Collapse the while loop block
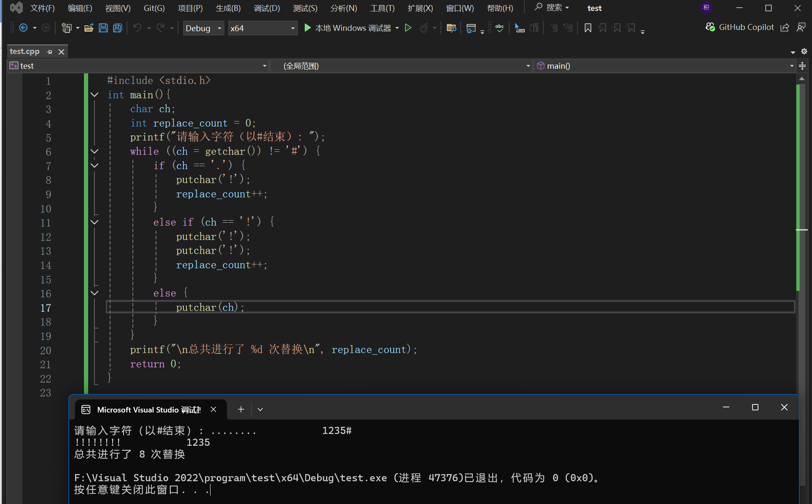Image resolution: width=812 pixels, height=504 pixels. (94, 151)
